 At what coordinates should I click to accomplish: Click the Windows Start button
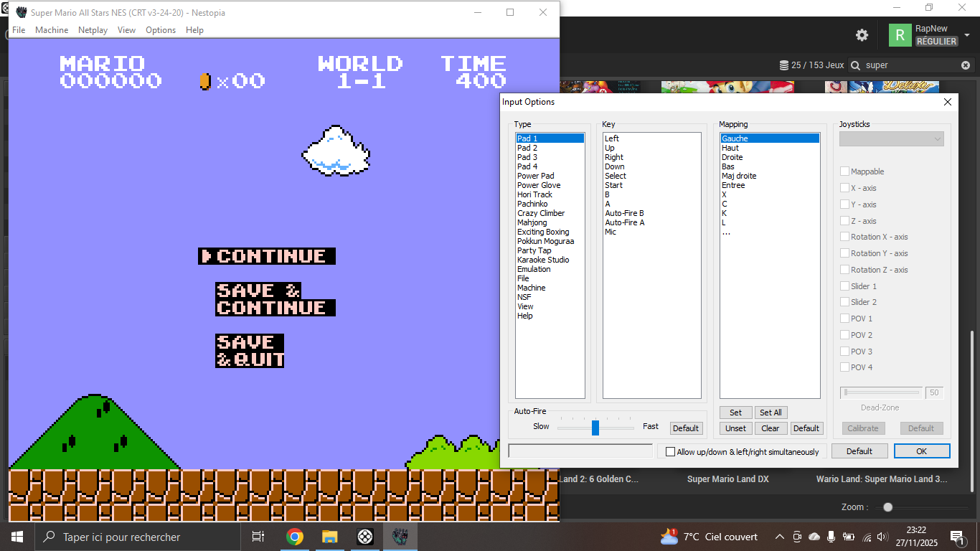[17, 537]
